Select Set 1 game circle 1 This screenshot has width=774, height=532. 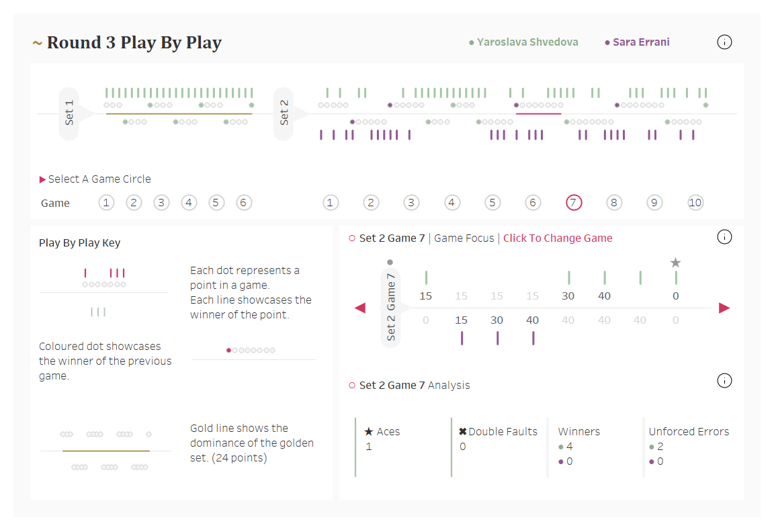106,203
